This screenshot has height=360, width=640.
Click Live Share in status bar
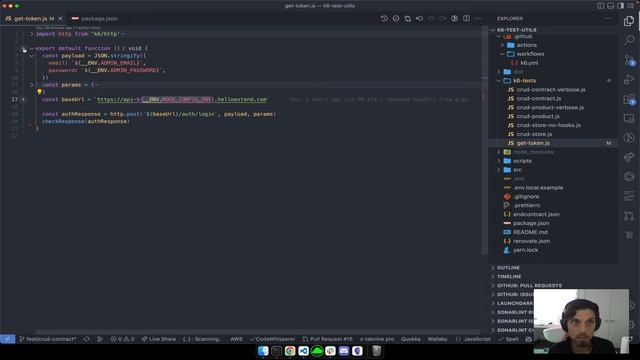pos(158,339)
